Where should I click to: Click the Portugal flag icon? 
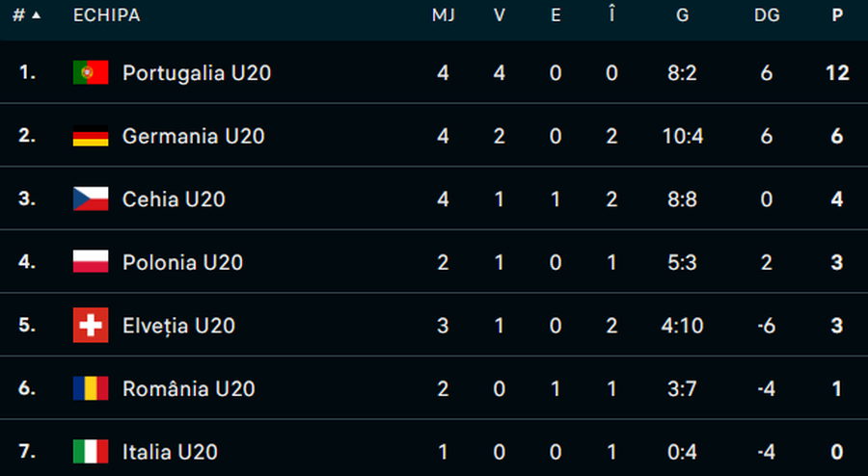point(91,72)
